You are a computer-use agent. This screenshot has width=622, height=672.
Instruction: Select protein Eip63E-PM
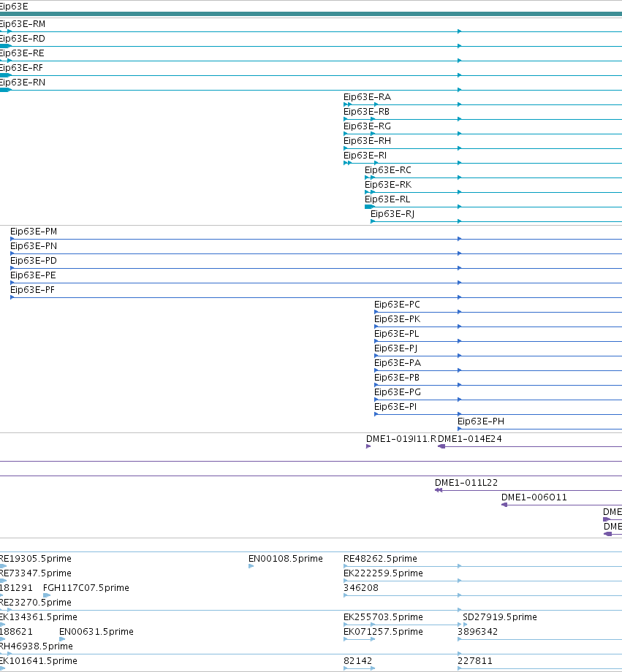click(x=34, y=232)
